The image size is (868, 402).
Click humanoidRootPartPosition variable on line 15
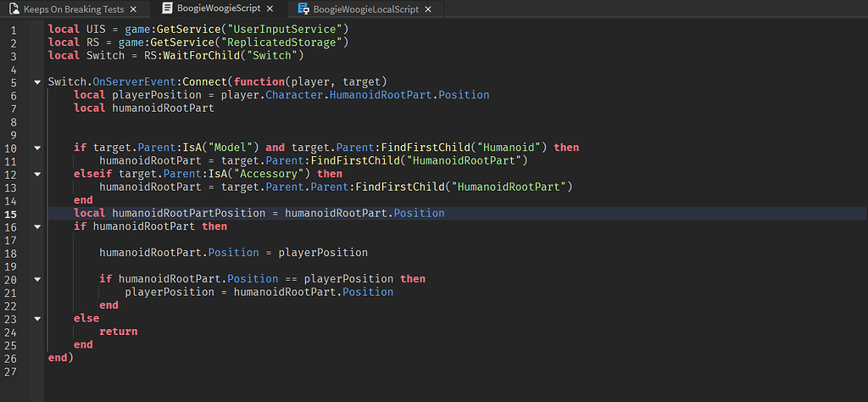click(x=189, y=213)
